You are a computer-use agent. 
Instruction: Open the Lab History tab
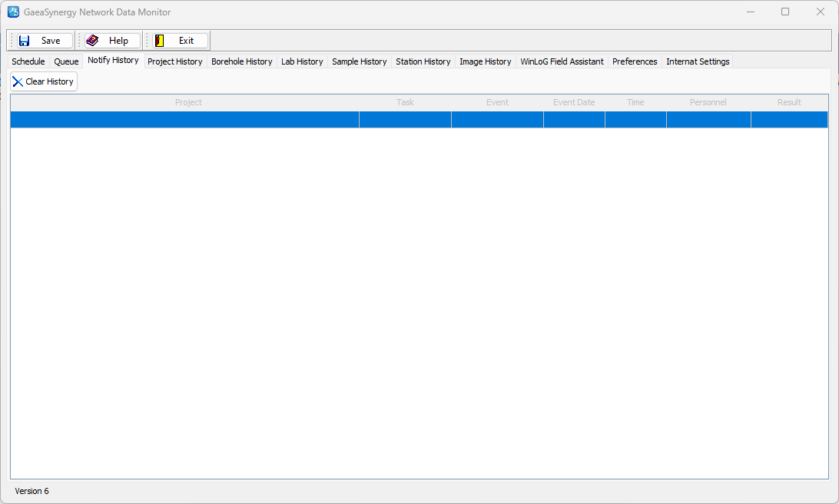(302, 61)
